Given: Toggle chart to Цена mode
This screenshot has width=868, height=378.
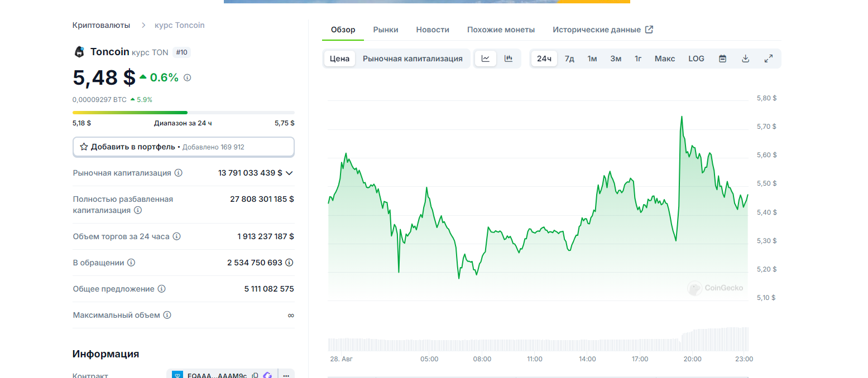Looking at the screenshot, I should (339, 59).
